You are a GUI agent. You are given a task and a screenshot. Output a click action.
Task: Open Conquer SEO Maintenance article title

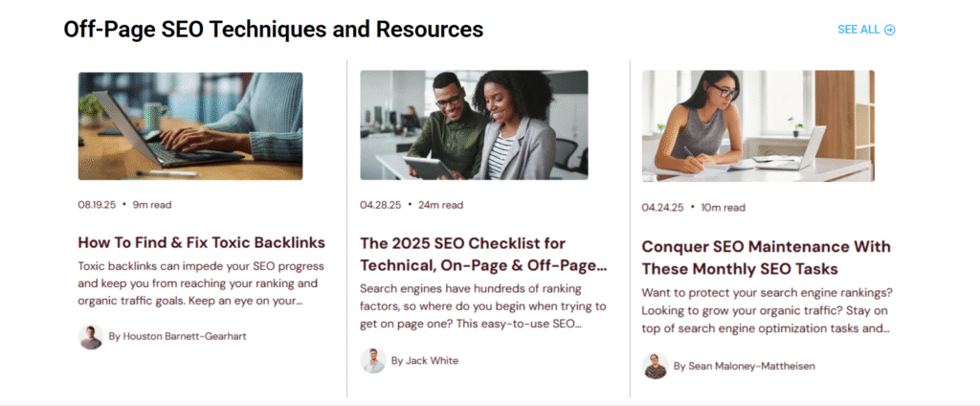coord(753,258)
